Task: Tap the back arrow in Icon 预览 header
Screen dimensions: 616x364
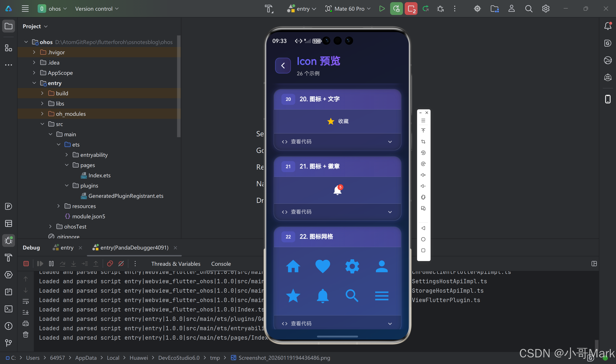Action: point(283,66)
